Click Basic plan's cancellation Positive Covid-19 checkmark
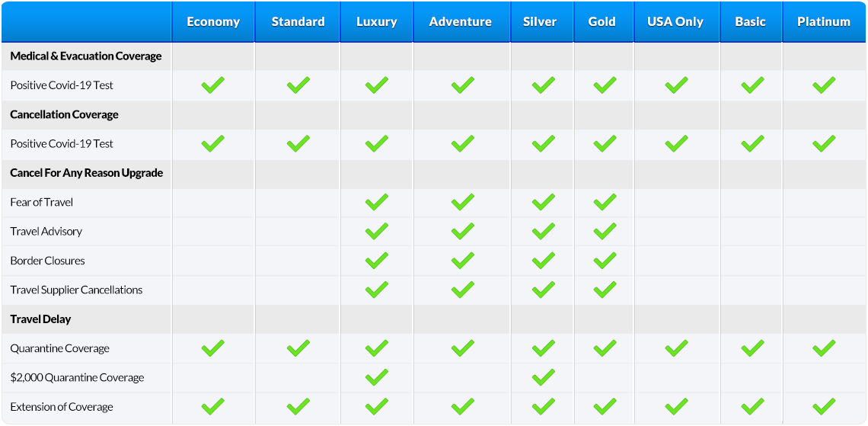The width and height of the screenshot is (868, 426). click(x=752, y=143)
